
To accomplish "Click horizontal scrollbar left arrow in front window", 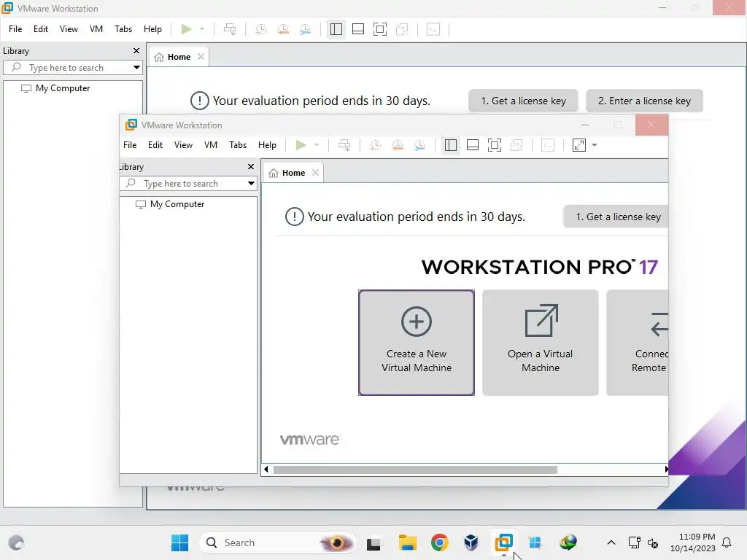I will coord(266,470).
